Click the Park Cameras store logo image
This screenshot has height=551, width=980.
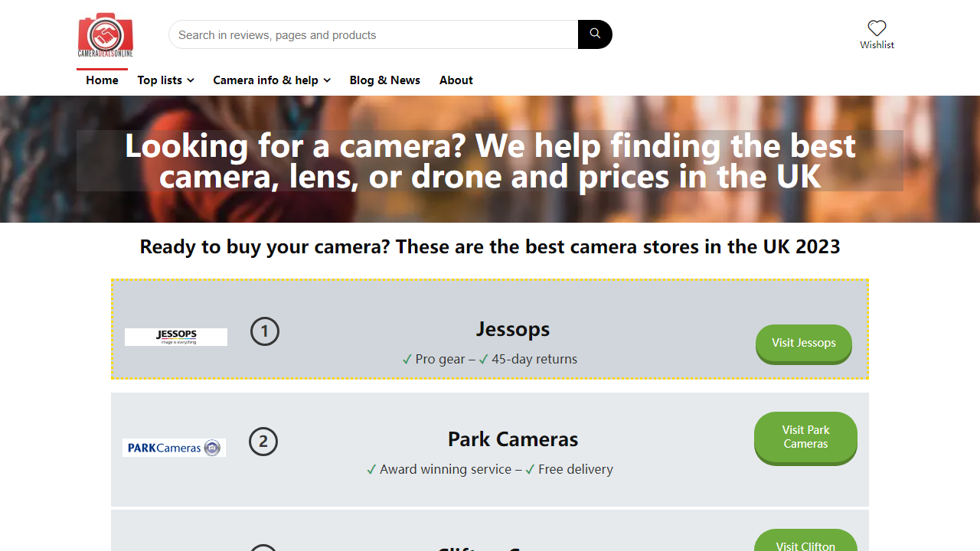pos(174,448)
